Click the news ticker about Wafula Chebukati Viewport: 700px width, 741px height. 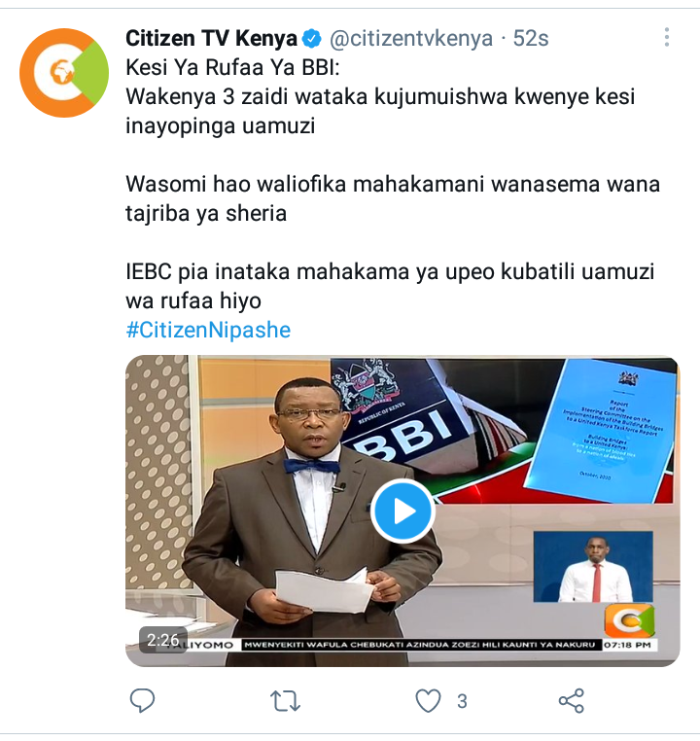(421, 645)
